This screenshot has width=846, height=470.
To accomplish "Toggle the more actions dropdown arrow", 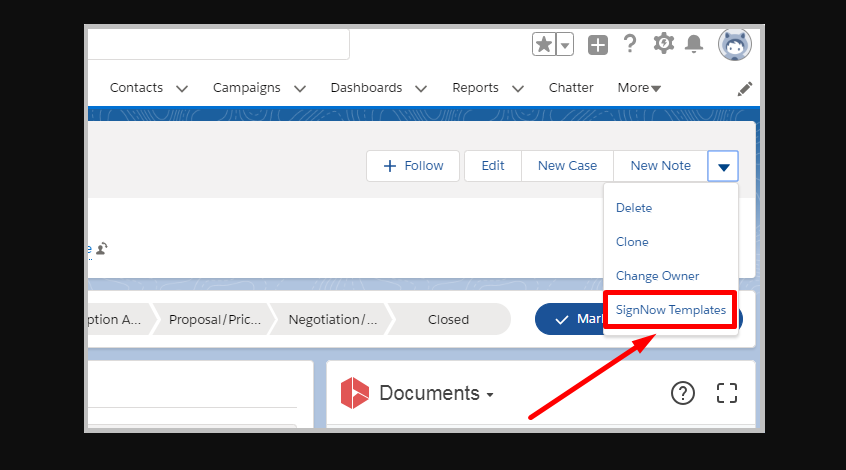I will [723, 166].
